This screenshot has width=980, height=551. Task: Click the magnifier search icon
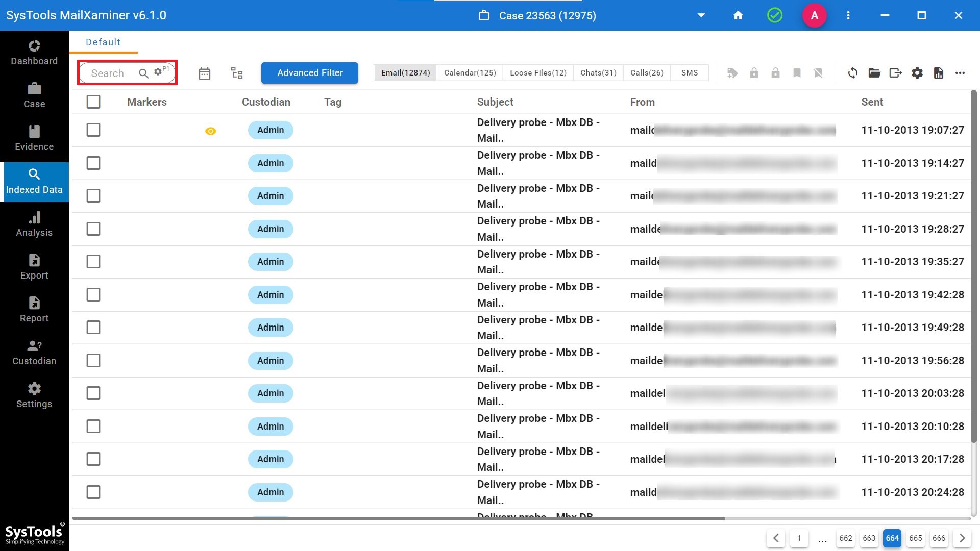(143, 73)
